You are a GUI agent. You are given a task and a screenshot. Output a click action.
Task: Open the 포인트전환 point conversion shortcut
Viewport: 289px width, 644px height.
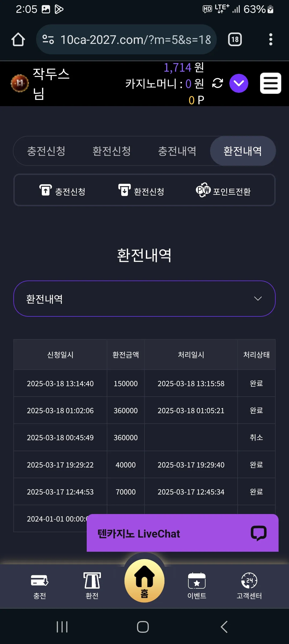pyautogui.click(x=223, y=191)
